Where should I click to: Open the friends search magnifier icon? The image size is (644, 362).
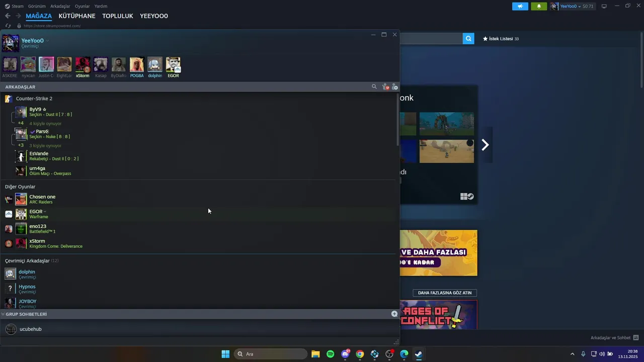tap(374, 86)
